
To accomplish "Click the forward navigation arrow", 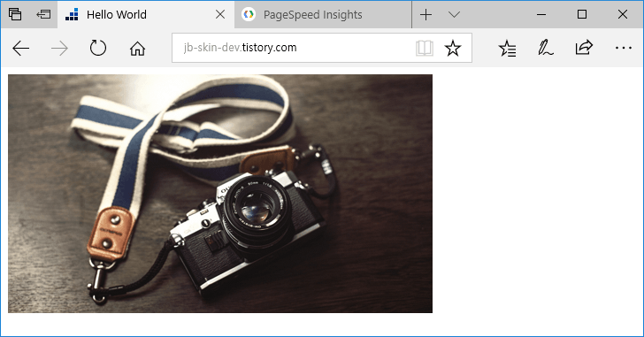I will 59,49.
